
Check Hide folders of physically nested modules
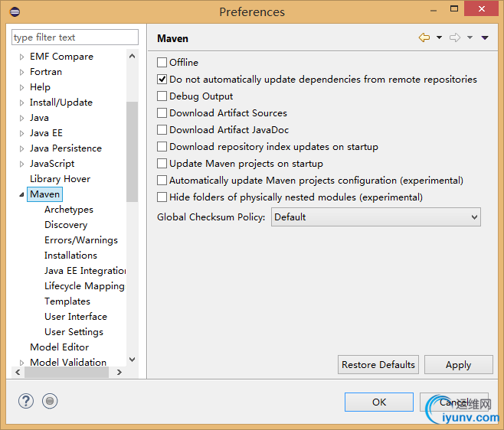[162, 197]
